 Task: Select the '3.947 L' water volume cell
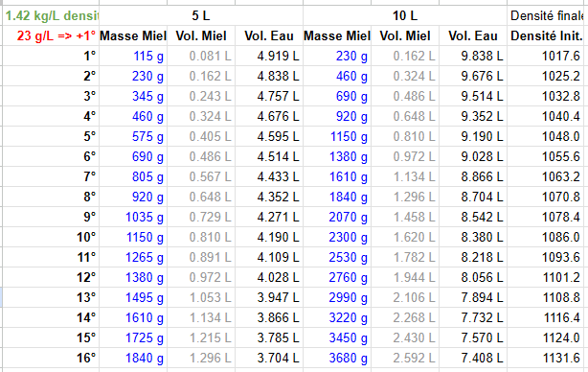[269, 297]
